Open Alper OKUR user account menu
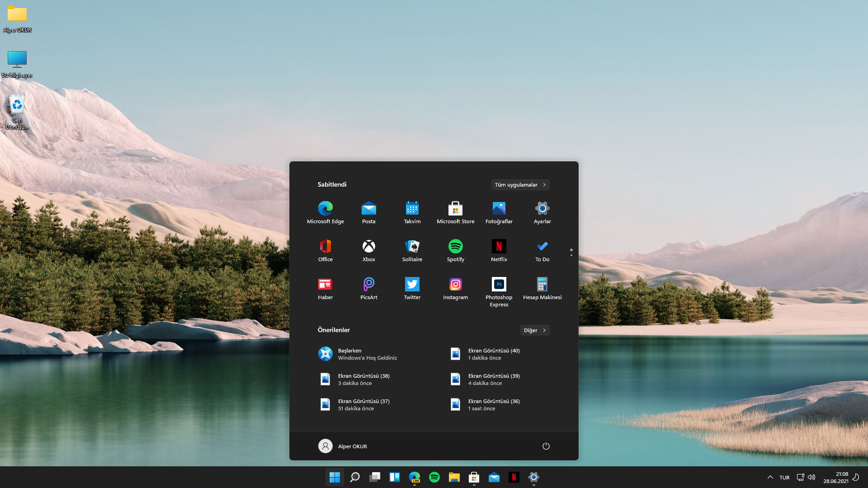This screenshot has width=868, height=488. 343,446
